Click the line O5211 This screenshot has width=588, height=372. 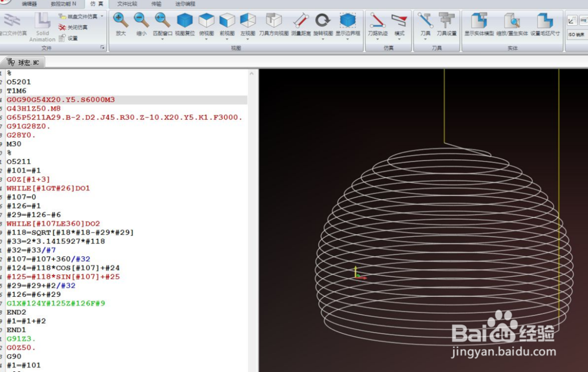click(x=19, y=162)
